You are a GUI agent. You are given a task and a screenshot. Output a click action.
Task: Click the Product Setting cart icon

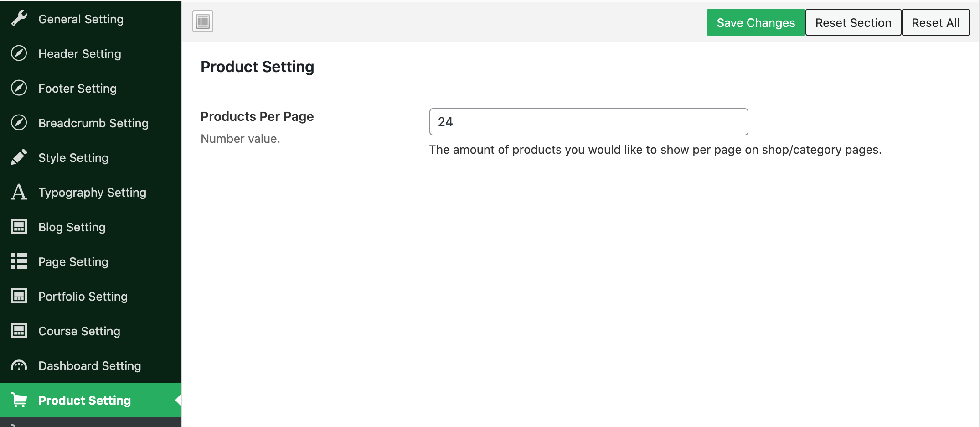19,400
